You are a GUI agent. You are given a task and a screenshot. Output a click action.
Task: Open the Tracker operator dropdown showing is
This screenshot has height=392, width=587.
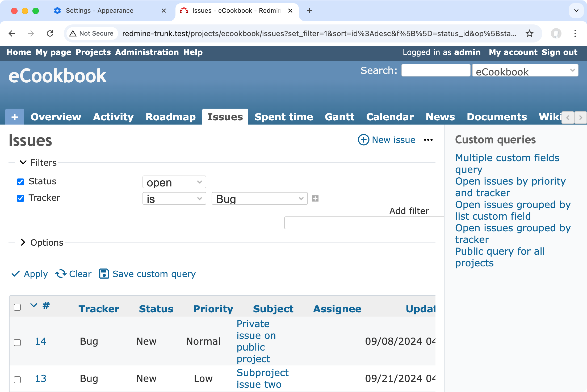[174, 199]
